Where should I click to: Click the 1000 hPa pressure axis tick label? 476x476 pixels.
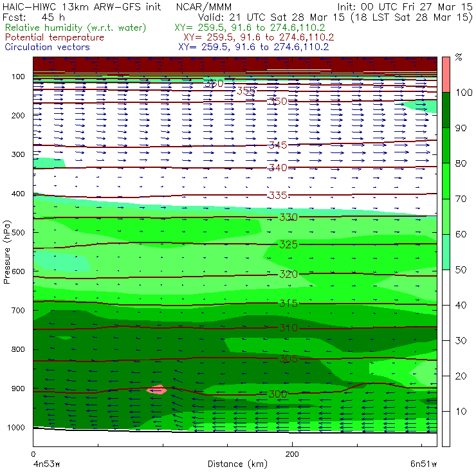pos(16,427)
